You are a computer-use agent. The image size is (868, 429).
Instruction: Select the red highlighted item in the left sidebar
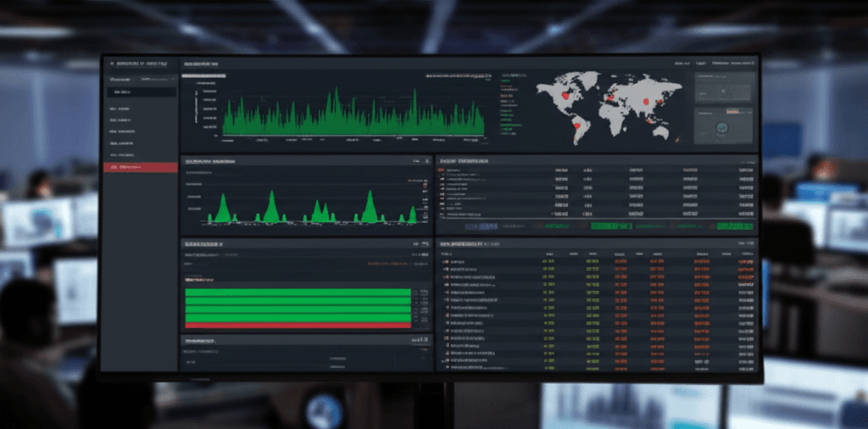(140, 167)
